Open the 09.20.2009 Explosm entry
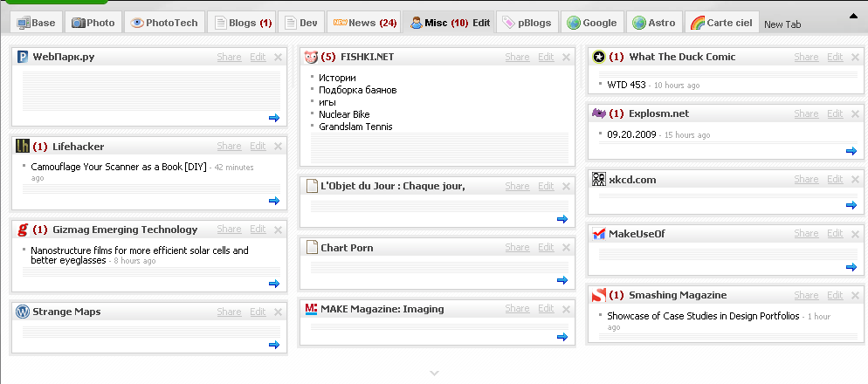 point(631,134)
